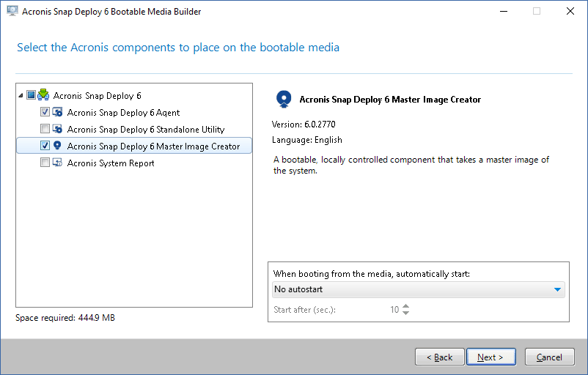Click the Bootable Media Builder title bar icon
The width and height of the screenshot is (588, 375).
(11, 11)
